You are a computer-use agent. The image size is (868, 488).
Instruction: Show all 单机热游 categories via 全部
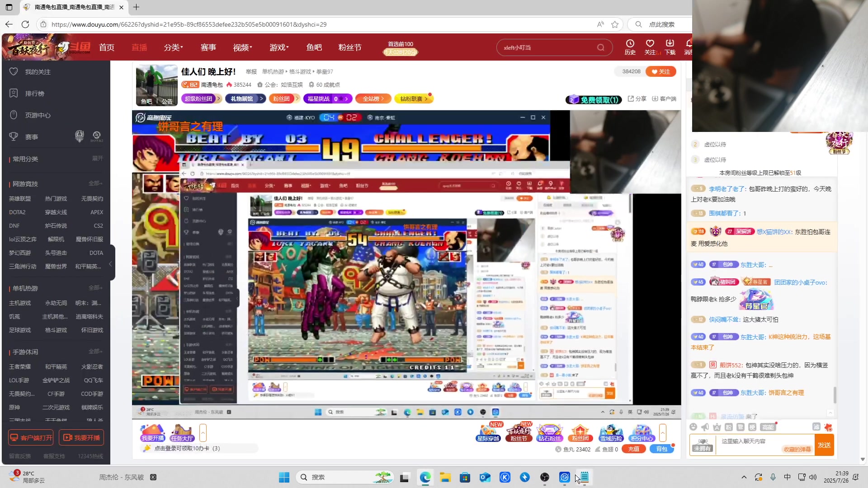(95, 288)
